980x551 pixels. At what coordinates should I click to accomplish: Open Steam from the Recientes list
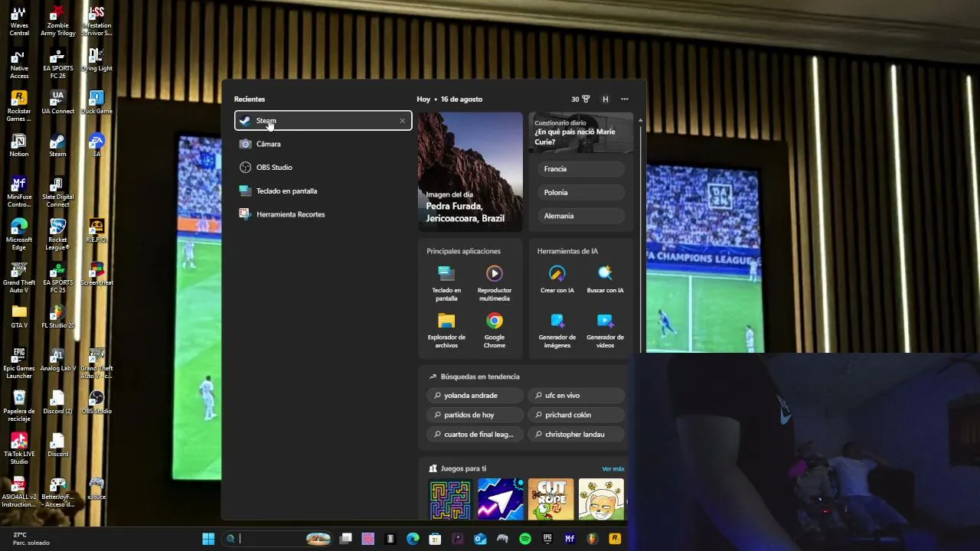(x=323, y=120)
